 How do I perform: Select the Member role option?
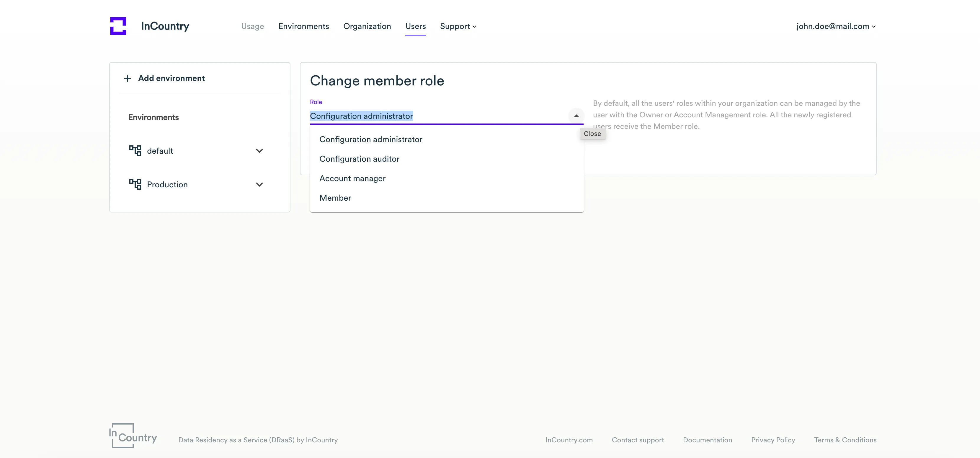(335, 198)
